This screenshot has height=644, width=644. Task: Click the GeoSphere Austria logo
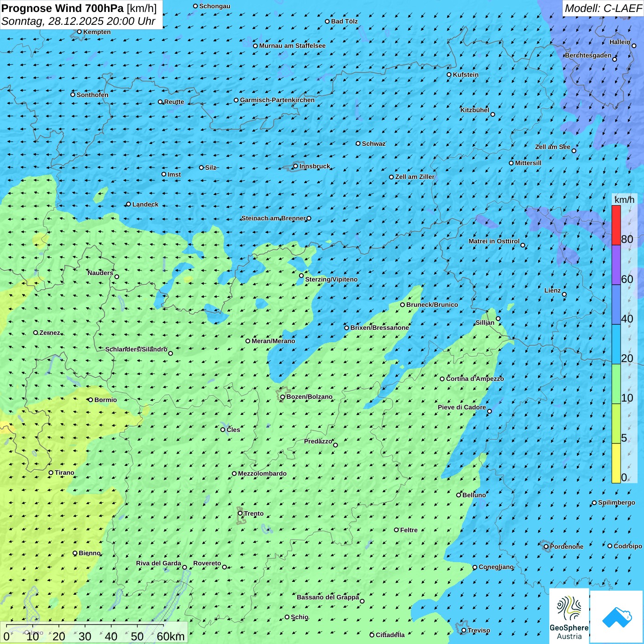(569, 616)
